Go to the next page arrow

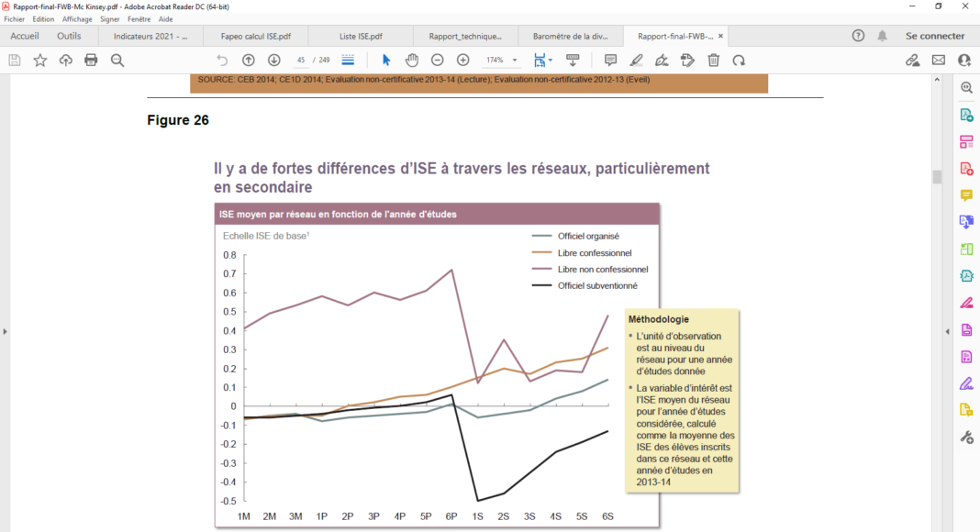point(274,60)
